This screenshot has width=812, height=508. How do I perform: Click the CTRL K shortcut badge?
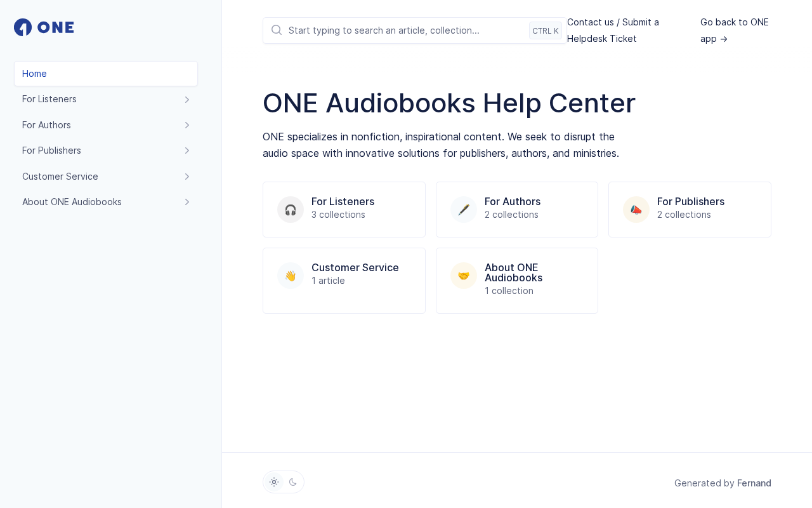pyautogui.click(x=546, y=30)
